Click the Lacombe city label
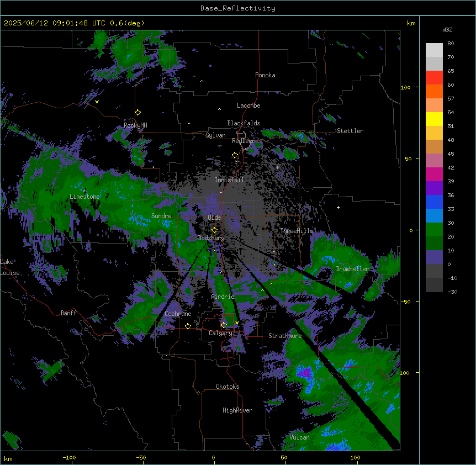This screenshot has height=465, width=476. coord(248,105)
